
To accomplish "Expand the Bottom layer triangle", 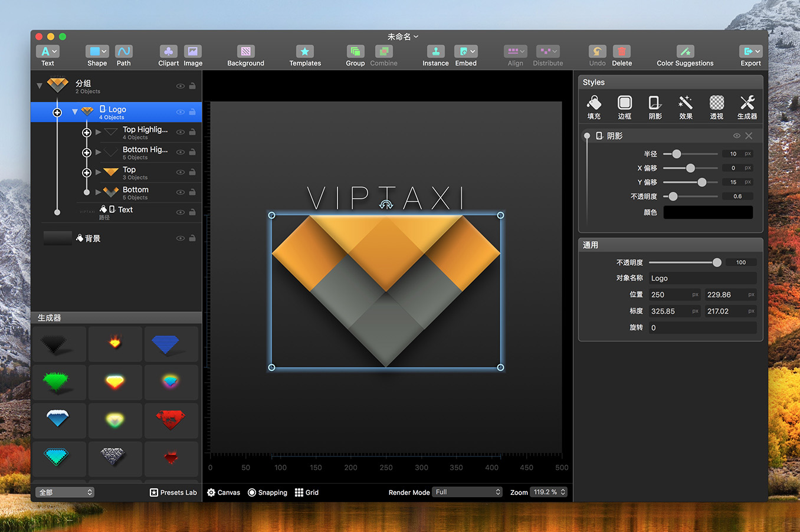I will [x=98, y=192].
